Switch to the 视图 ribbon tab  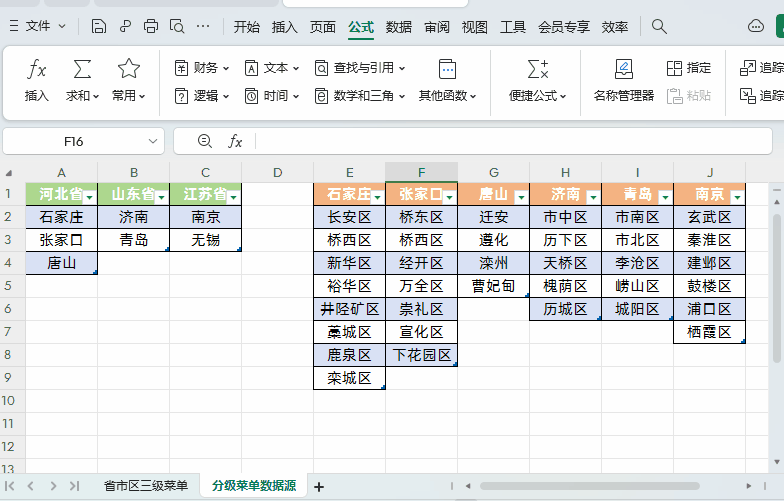[x=474, y=27]
